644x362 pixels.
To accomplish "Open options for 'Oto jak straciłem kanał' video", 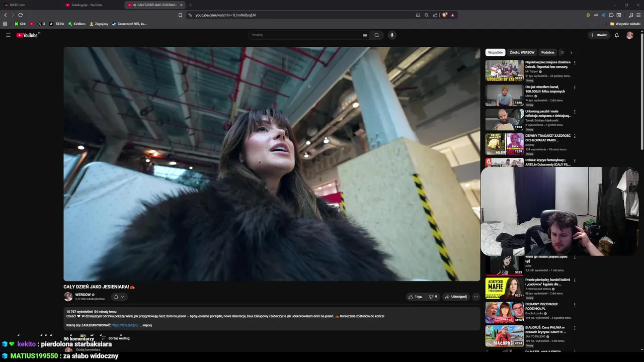I will (x=575, y=87).
